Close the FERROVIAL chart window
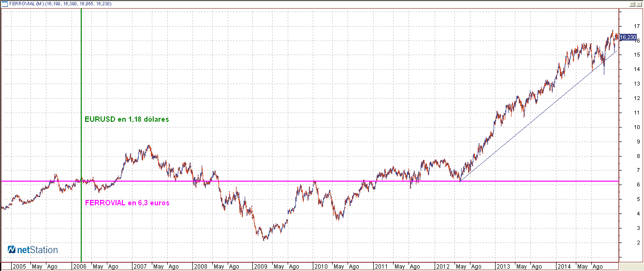 point(638,4)
